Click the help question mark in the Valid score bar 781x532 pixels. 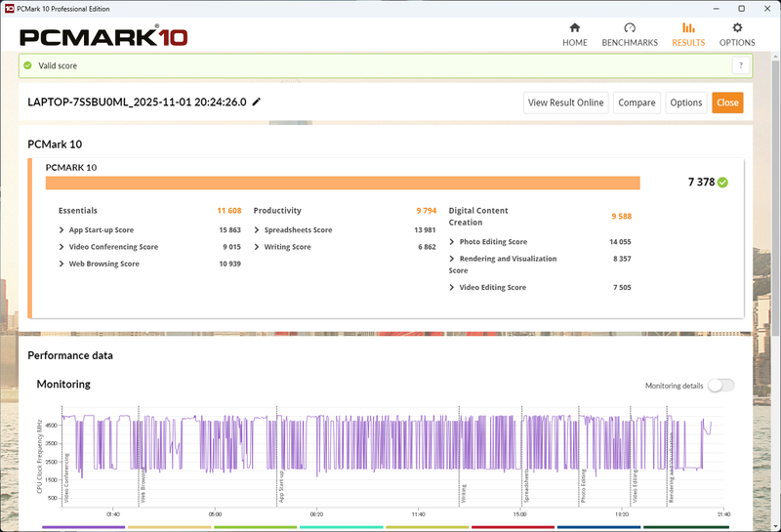pyautogui.click(x=741, y=65)
